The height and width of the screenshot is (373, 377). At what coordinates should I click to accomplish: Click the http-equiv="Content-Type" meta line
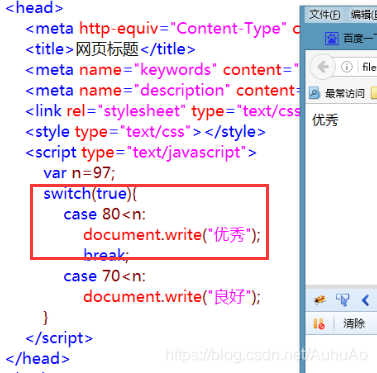pos(163,29)
